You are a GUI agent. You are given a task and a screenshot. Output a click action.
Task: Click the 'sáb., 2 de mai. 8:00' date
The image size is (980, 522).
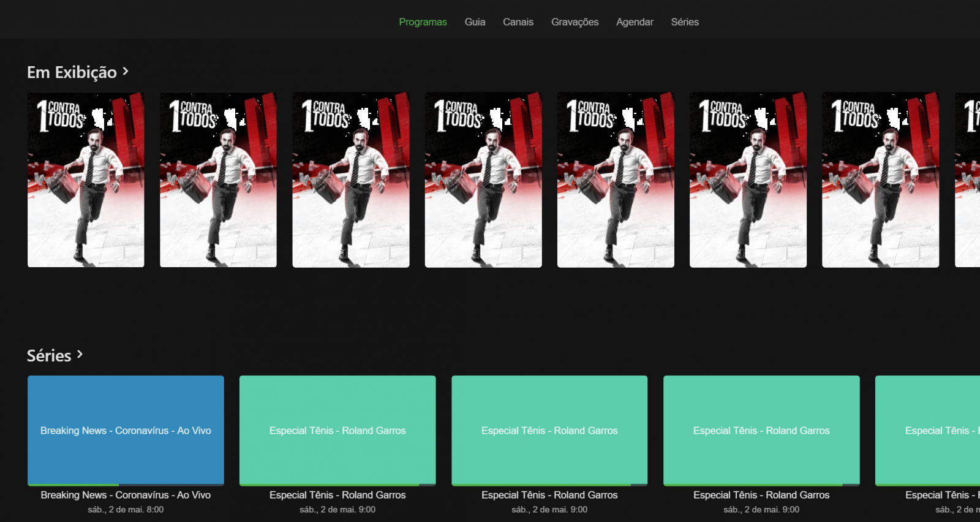click(126, 510)
